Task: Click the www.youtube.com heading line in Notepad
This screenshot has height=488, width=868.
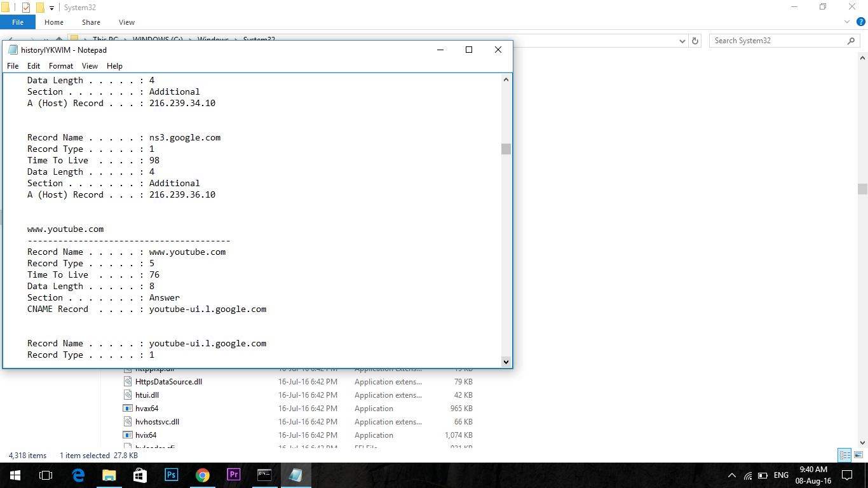Action: pyautogui.click(x=65, y=229)
